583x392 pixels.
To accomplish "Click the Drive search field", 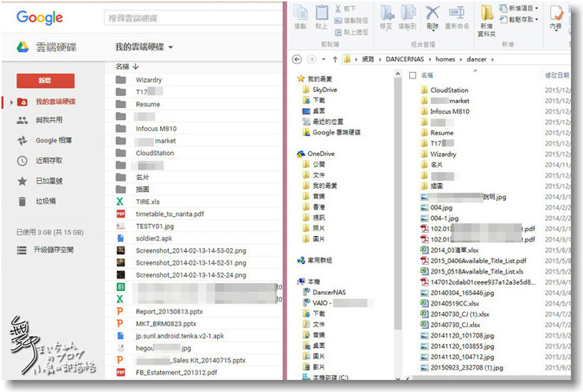I will click(193, 18).
